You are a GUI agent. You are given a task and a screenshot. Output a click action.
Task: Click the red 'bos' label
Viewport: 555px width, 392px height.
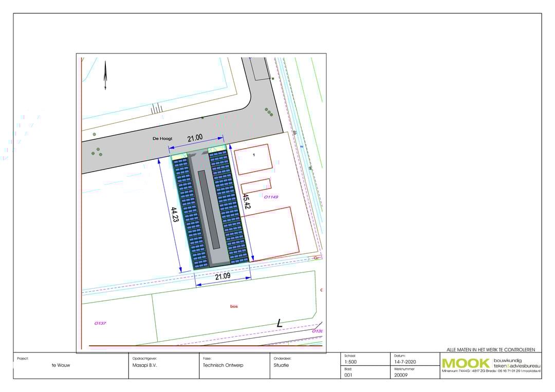click(x=234, y=306)
